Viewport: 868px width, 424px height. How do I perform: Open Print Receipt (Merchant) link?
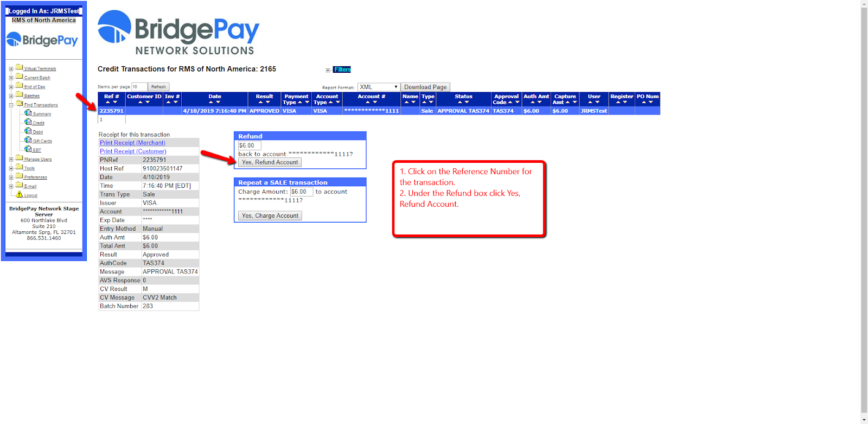pos(132,143)
